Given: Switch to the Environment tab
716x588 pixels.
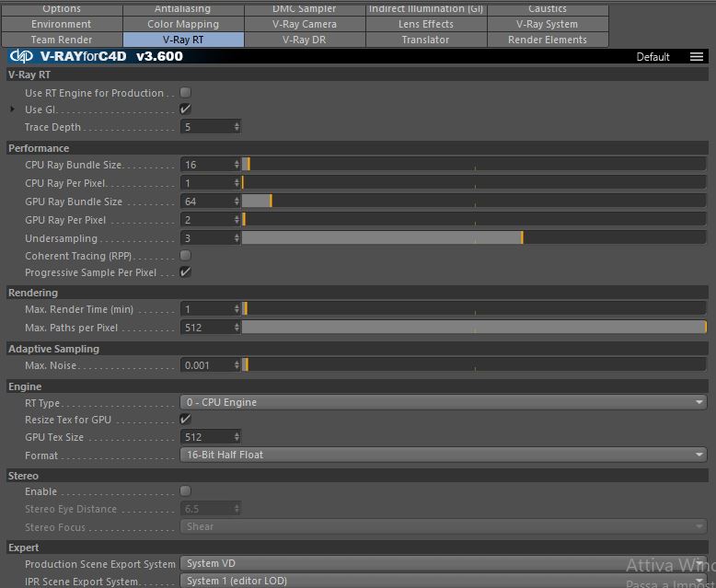Looking at the screenshot, I should click(x=62, y=24).
